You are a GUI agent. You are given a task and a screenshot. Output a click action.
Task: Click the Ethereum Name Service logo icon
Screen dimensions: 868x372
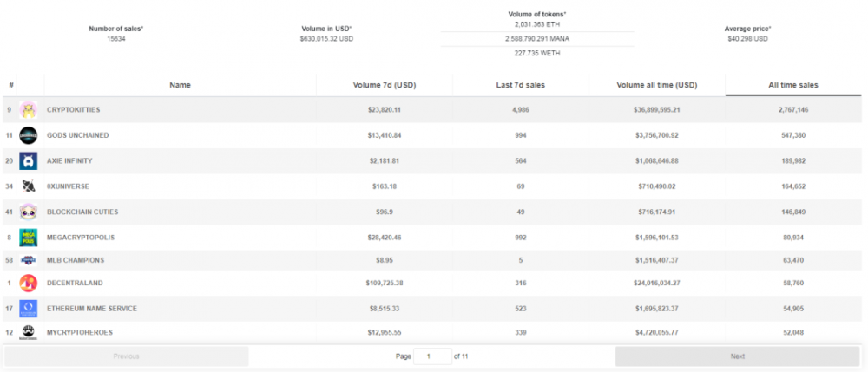pyautogui.click(x=29, y=309)
